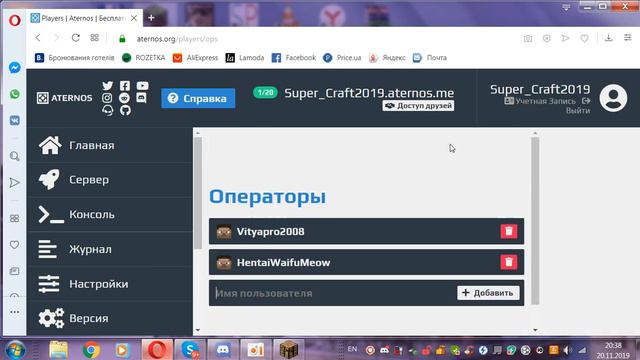Open WhatsApp in the Opera sidebar
Screen dimensions: 640x360
(15, 94)
